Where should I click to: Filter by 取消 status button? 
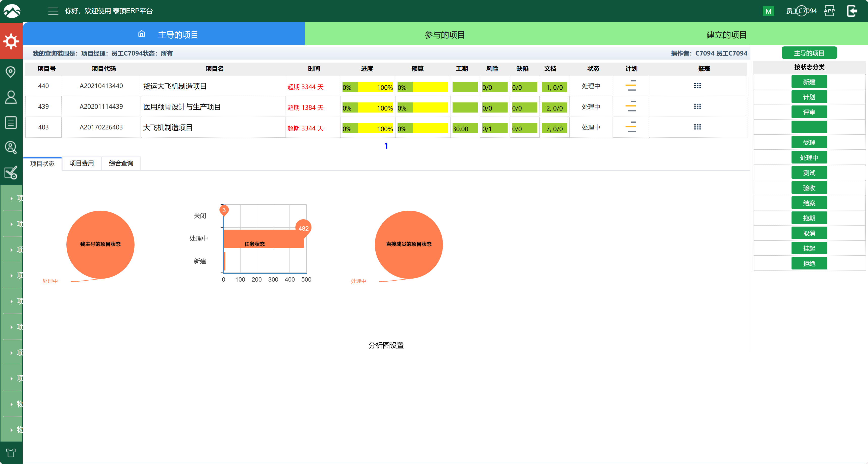click(809, 233)
